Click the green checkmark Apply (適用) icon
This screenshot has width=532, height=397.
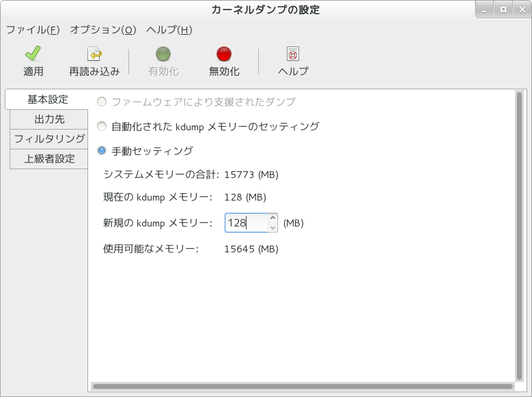coord(33,55)
